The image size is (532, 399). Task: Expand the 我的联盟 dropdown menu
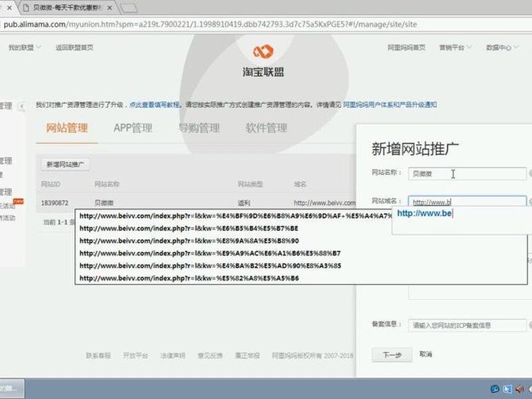tap(25, 47)
